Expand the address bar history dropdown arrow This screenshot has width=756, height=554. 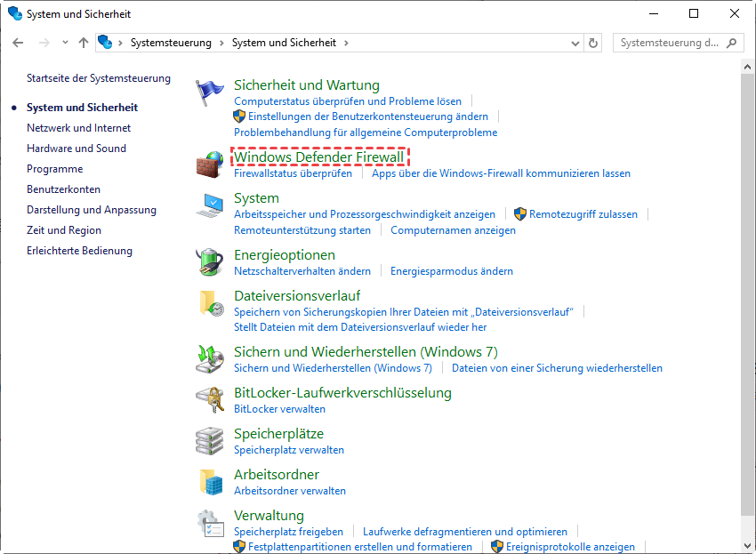click(x=575, y=43)
